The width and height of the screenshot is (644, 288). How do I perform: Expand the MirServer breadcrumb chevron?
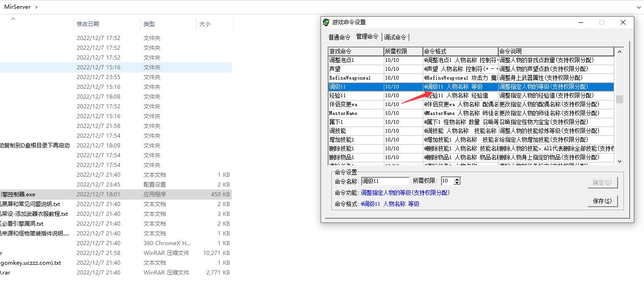(x=36, y=7)
